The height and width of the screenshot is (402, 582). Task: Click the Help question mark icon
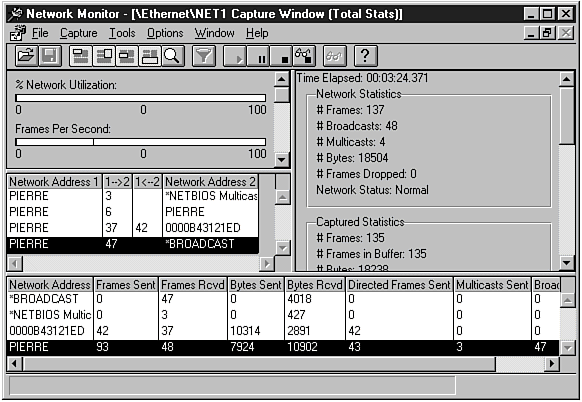tap(366, 56)
